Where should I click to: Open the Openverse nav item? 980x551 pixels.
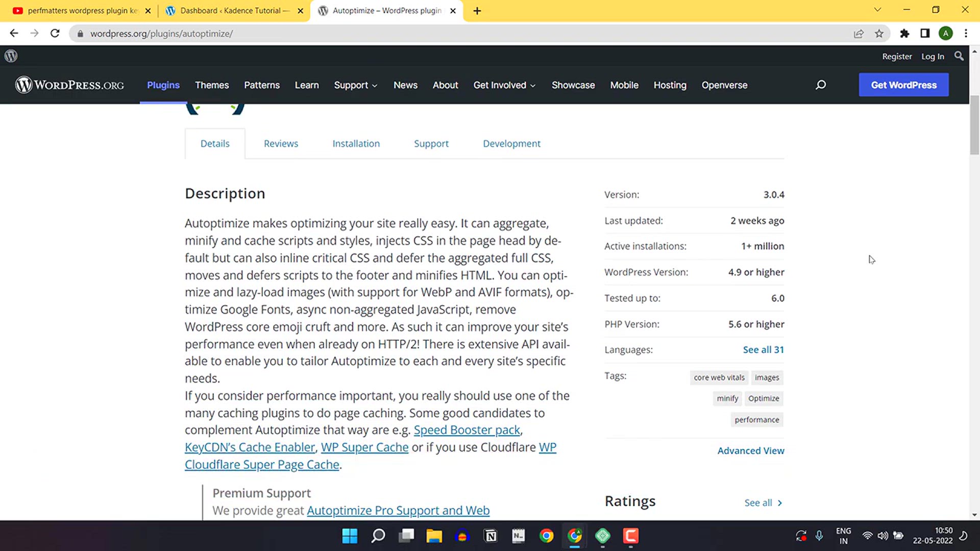point(724,85)
